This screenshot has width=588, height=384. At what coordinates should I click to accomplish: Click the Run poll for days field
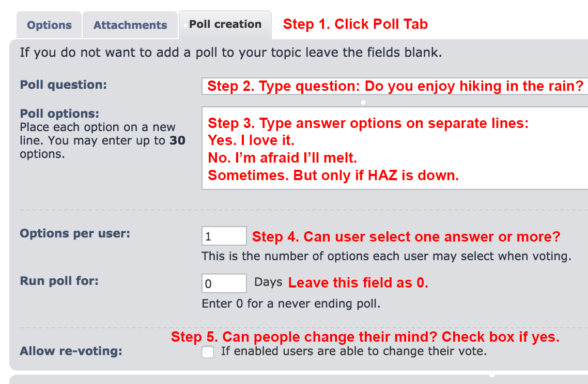(224, 283)
